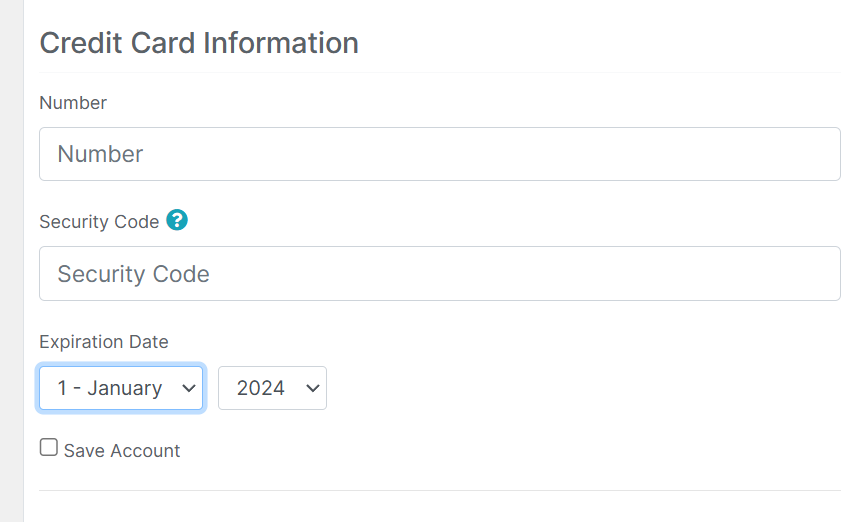841x522 pixels.
Task: Click the Number field label
Action: [x=73, y=102]
